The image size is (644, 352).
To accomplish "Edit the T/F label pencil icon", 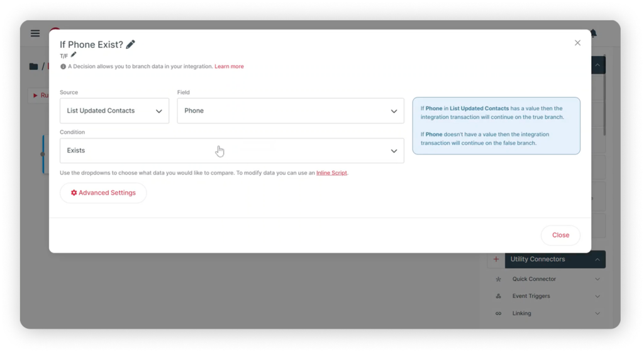I will point(74,55).
